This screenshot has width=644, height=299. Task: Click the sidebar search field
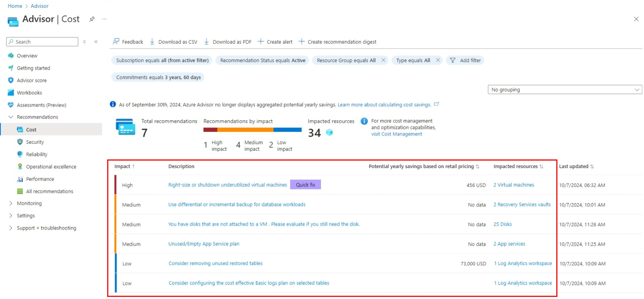point(42,42)
